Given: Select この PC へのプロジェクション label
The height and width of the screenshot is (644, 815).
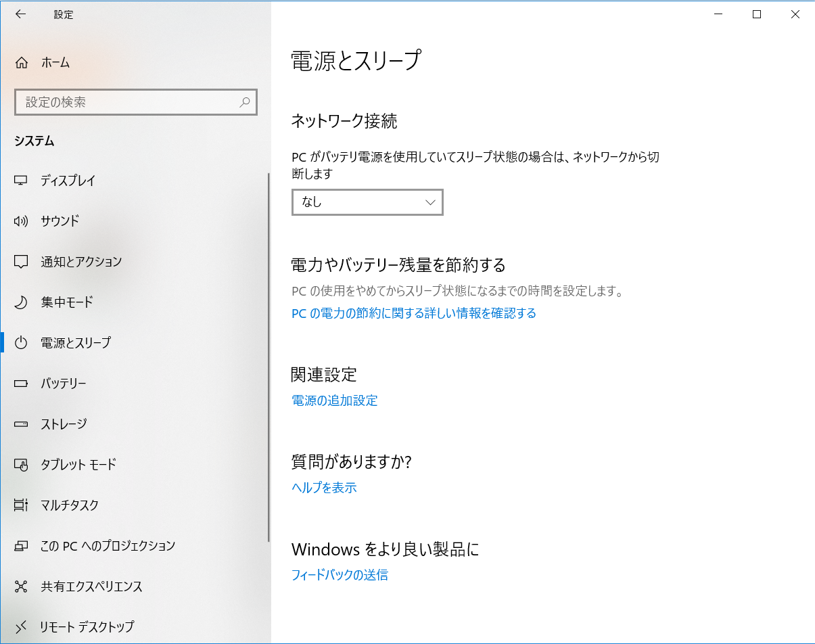Looking at the screenshot, I should coord(108,546).
